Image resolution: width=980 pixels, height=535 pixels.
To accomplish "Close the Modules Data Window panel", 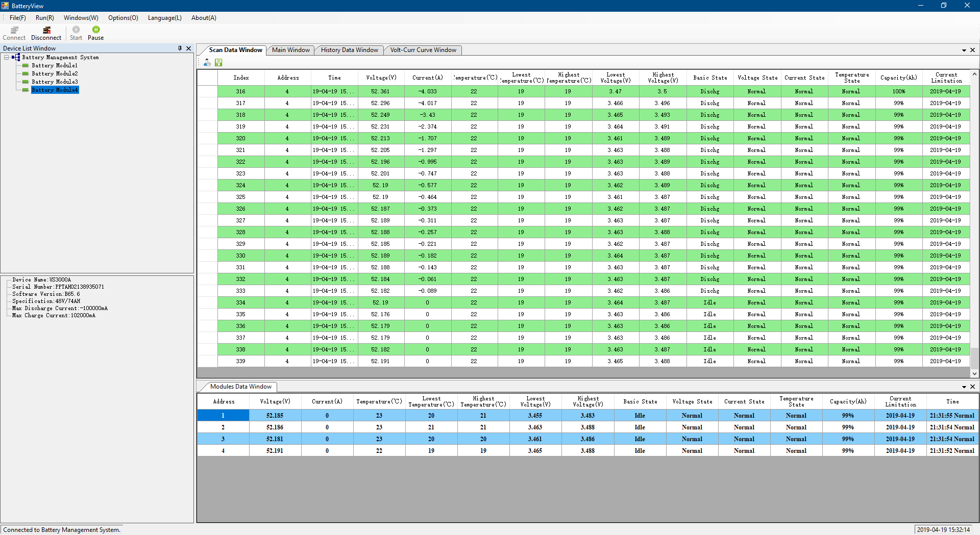I will pyautogui.click(x=973, y=387).
